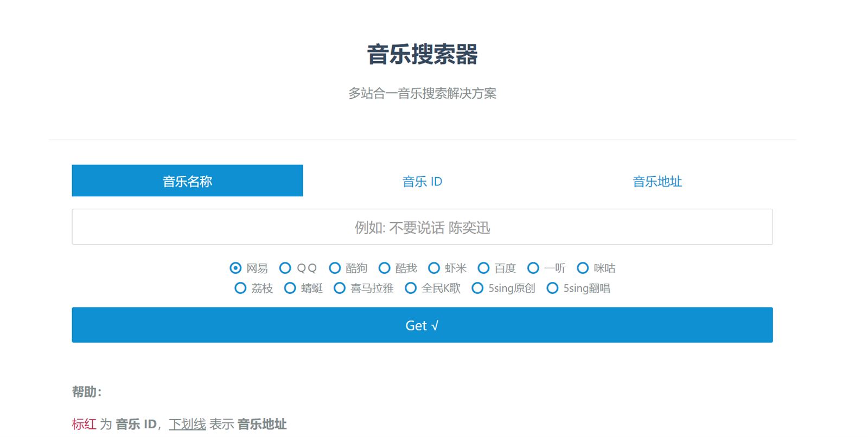868x437 pixels.
Task: Click the music name search input field
Action: tap(422, 227)
